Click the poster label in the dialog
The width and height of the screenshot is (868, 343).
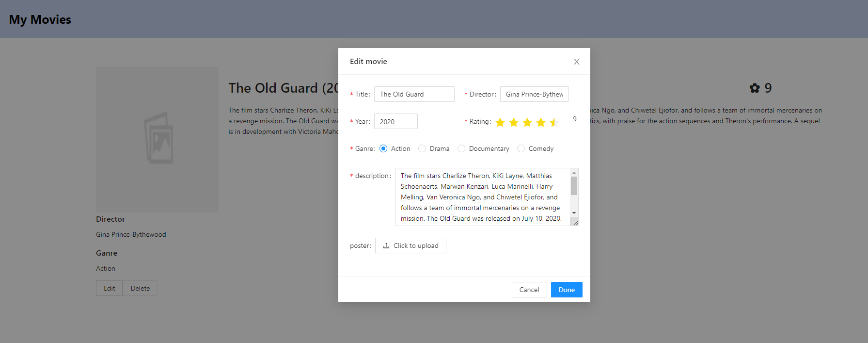pos(360,246)
